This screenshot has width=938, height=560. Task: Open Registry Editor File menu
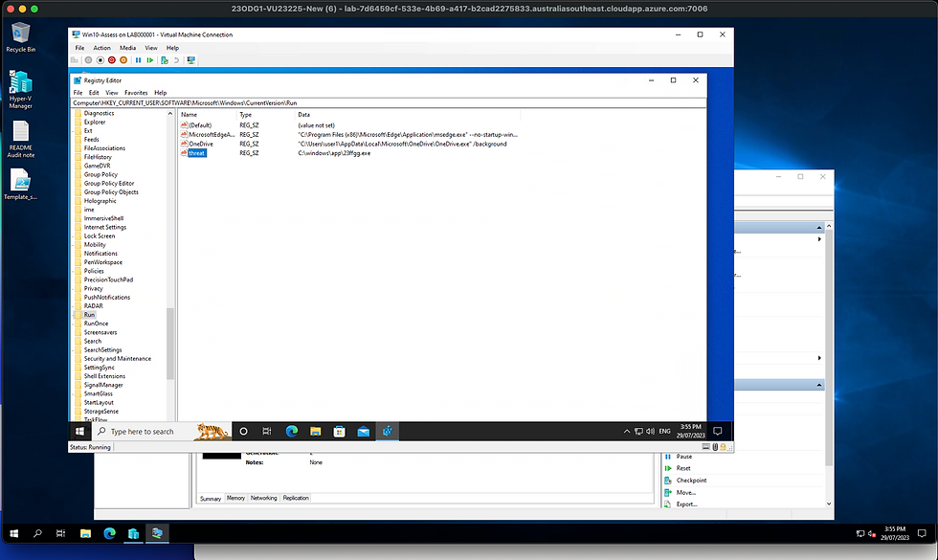pyautogui.click(x=78, y=93)
